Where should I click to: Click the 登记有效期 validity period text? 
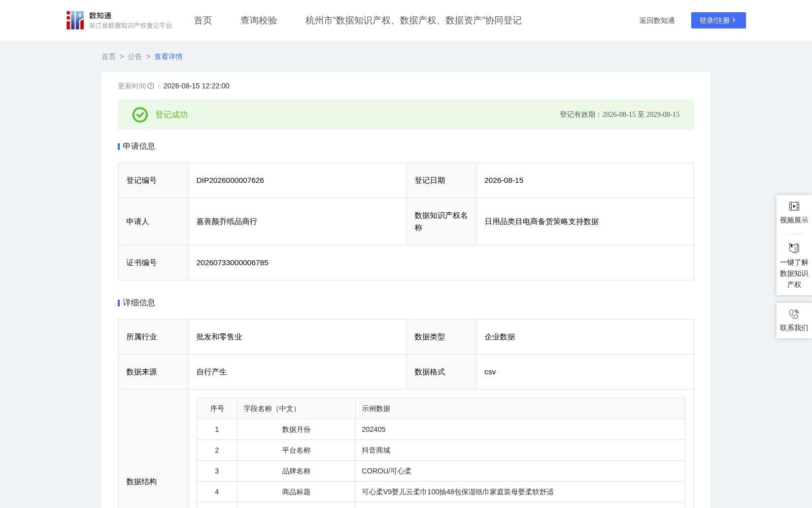pyautogui.click(x=620, y=115)
